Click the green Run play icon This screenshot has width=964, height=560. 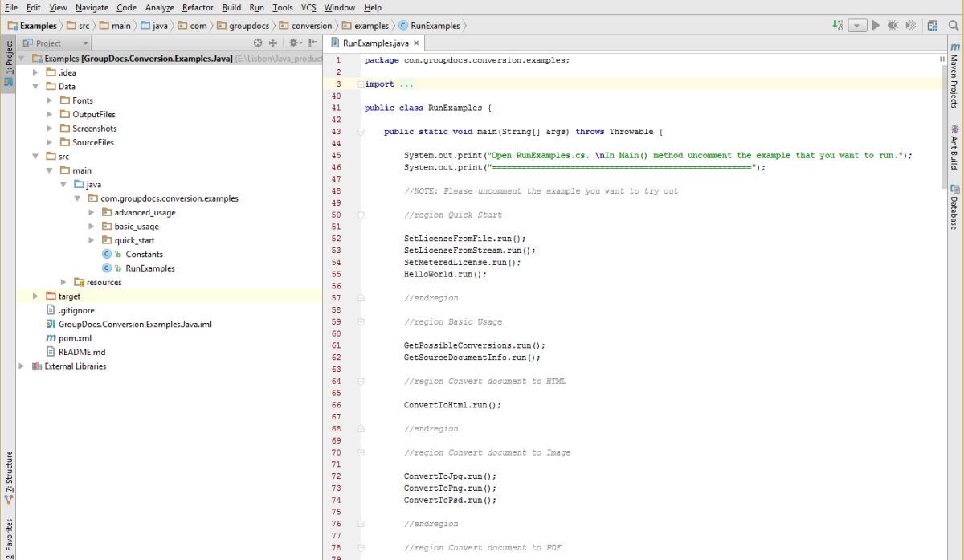[x=876, y=26]
